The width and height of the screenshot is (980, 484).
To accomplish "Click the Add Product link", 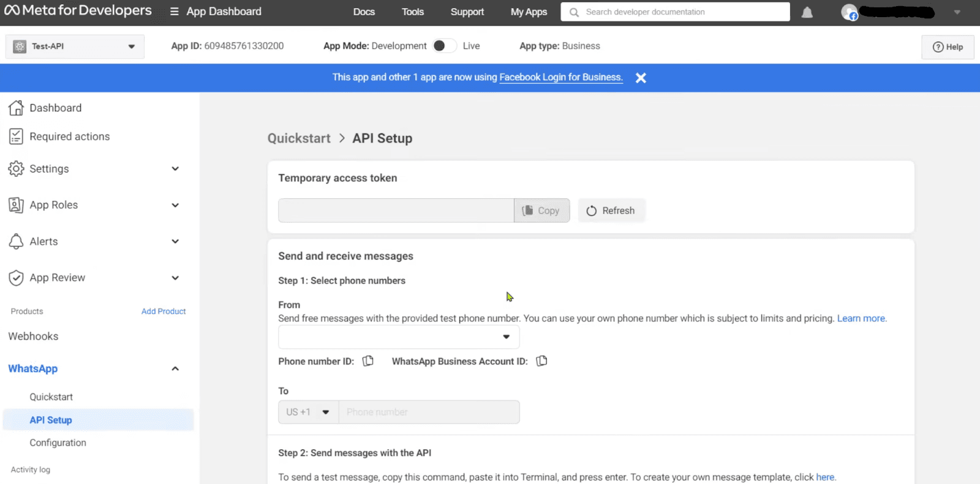I will pyautogui.click(x=164, y=311).
